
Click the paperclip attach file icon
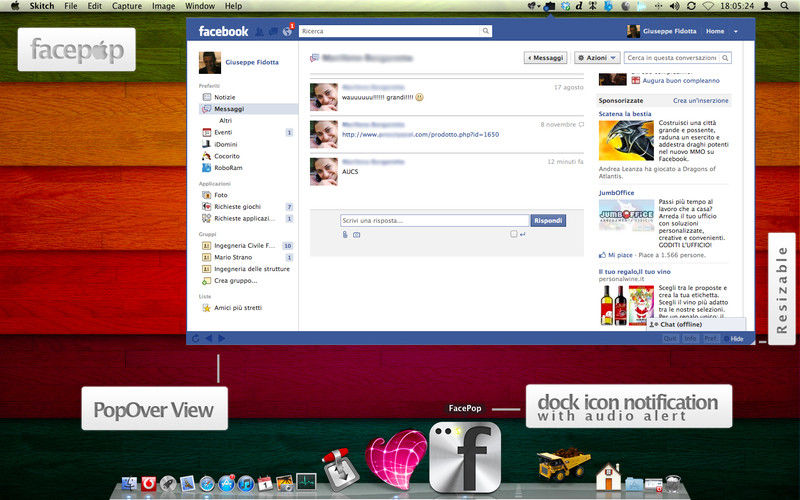(x=345, y=235)
